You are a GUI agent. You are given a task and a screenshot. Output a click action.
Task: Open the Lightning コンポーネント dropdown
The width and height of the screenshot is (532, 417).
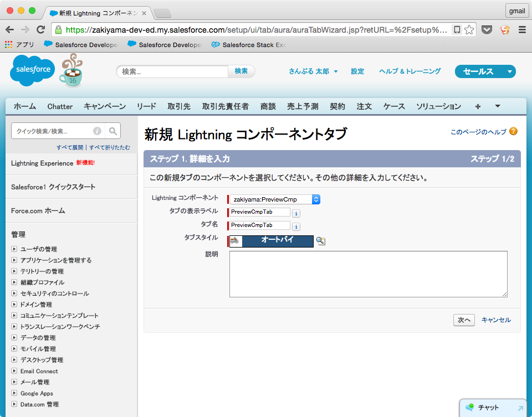tap(275, 199)
